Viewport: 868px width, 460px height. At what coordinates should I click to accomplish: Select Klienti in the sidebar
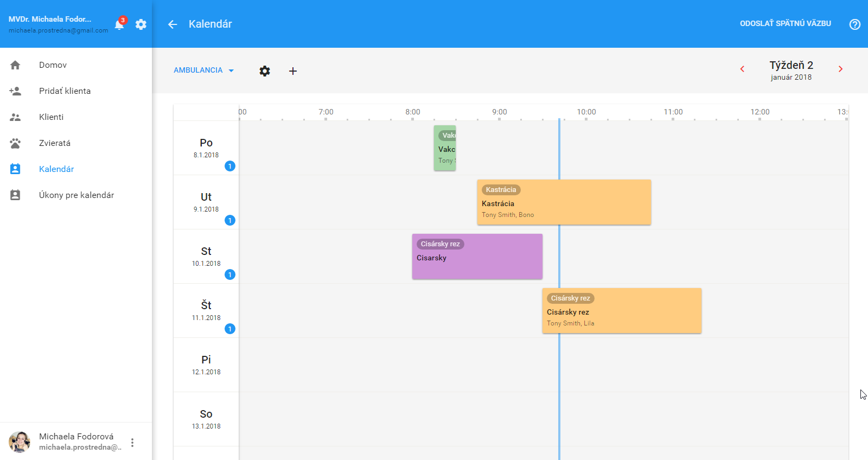51,117
